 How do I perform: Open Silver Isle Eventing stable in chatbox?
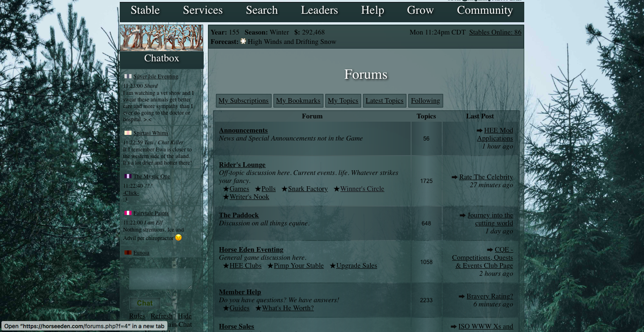pos(155,76)
